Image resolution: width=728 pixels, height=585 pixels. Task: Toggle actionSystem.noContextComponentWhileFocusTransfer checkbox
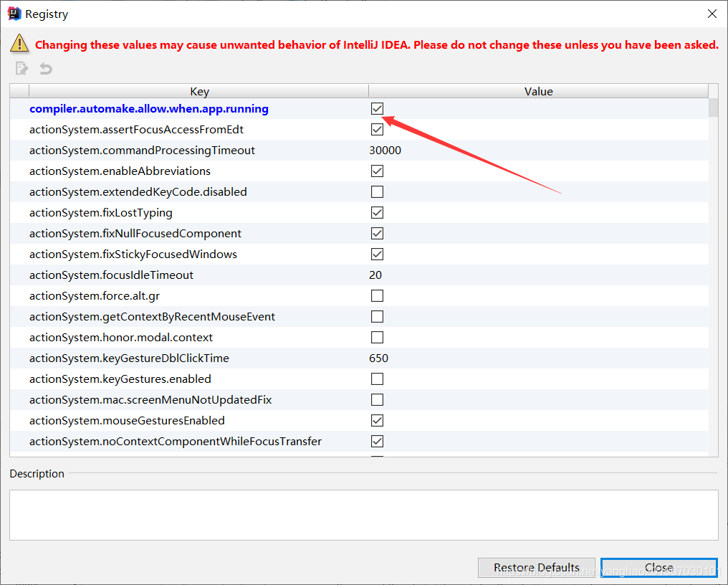377,442
